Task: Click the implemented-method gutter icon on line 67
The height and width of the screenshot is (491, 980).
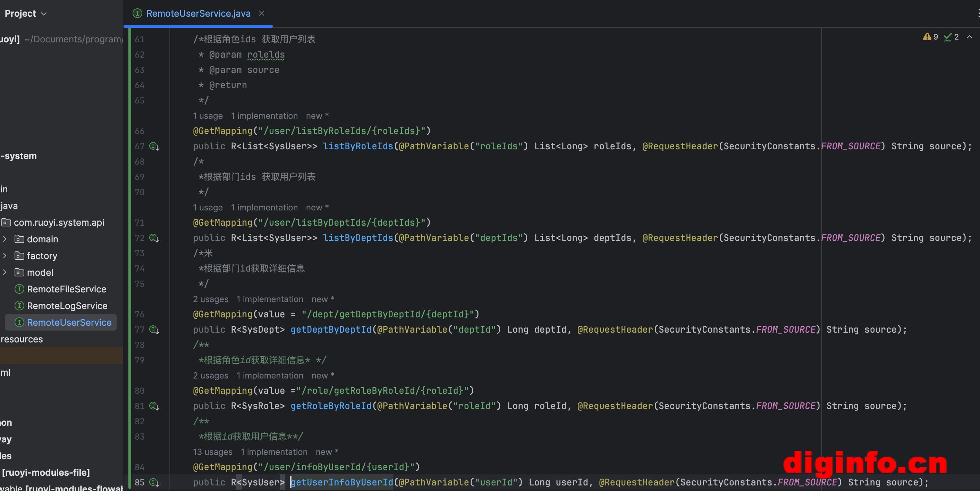Action: point(154,146)
